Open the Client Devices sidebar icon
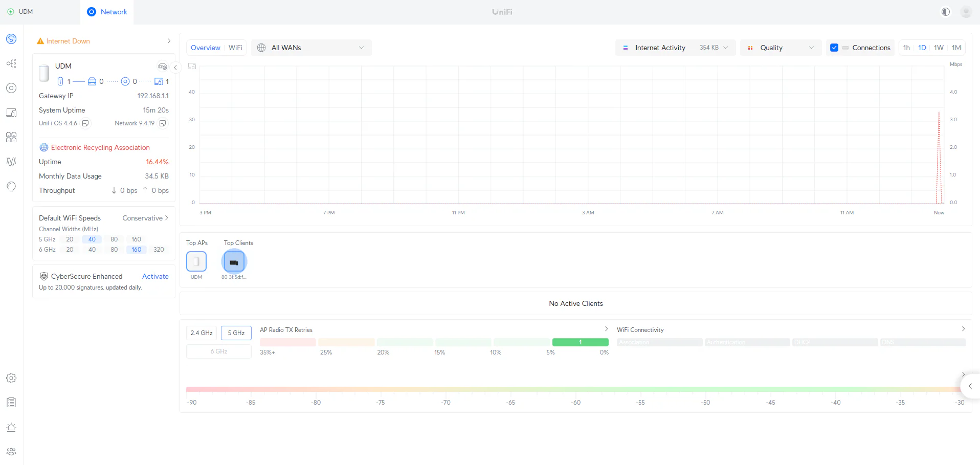This screenshot has width=980, height=465. (11, 113)
